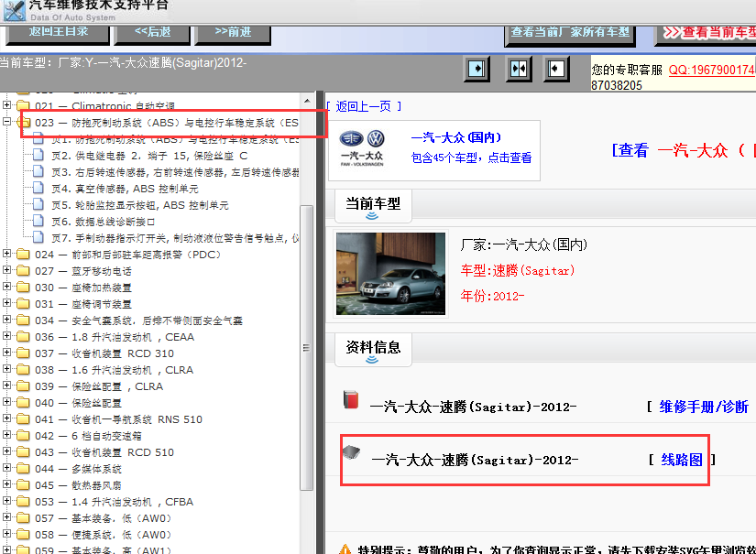This screenshot has height=554, width=756.
Task: Select the 资料信息 tab
Action: (373, 349)
